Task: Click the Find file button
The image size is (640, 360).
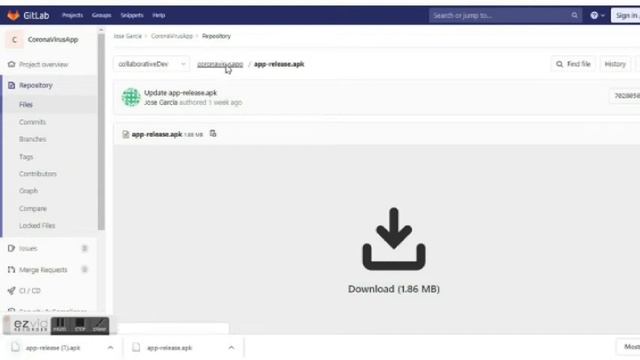Action: point(573,64)
